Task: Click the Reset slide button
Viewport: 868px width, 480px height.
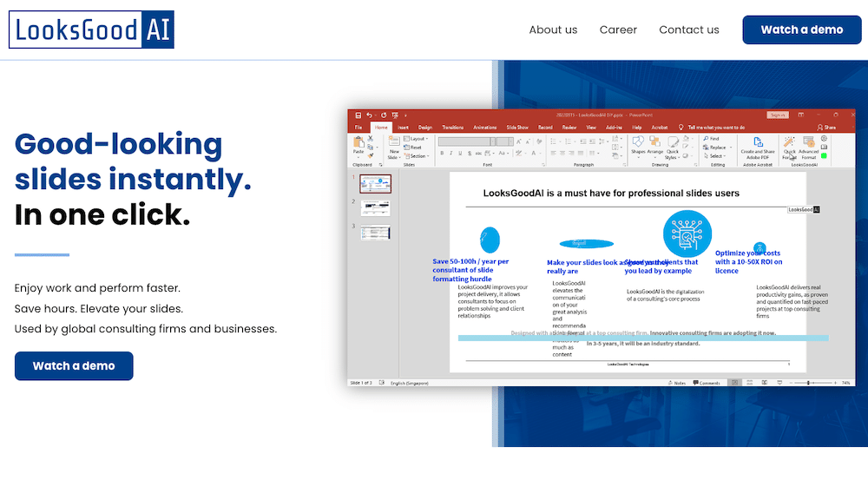Action: 412,148
